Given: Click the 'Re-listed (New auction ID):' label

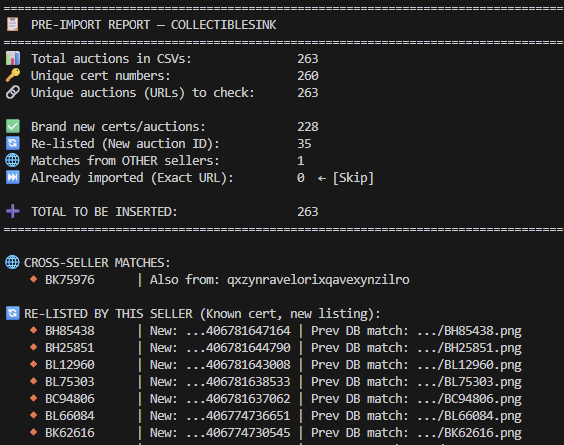Looking at the screenshot, I should [x=125, y=144].
